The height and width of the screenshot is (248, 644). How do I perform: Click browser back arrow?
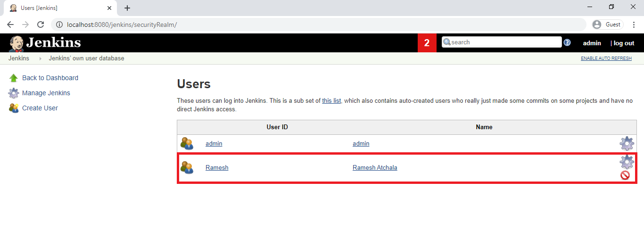pyautogui.click(x=10, y=25)
